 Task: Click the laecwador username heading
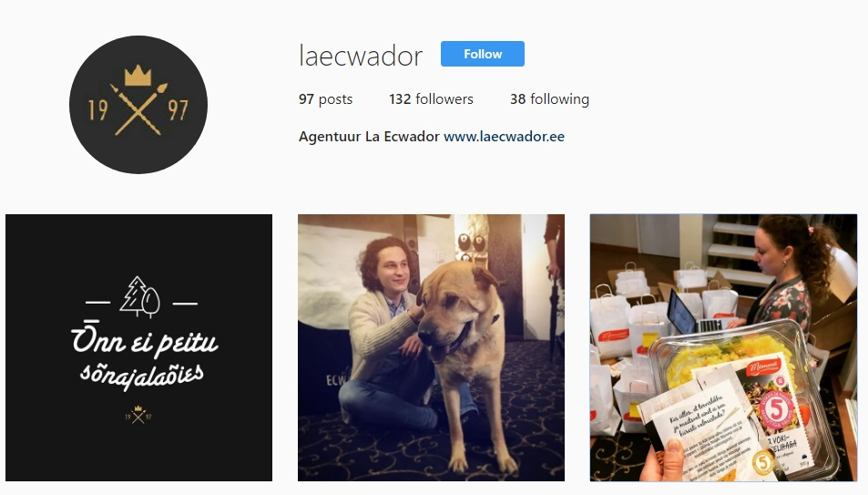pyautogui.click(x=361, y=56)
